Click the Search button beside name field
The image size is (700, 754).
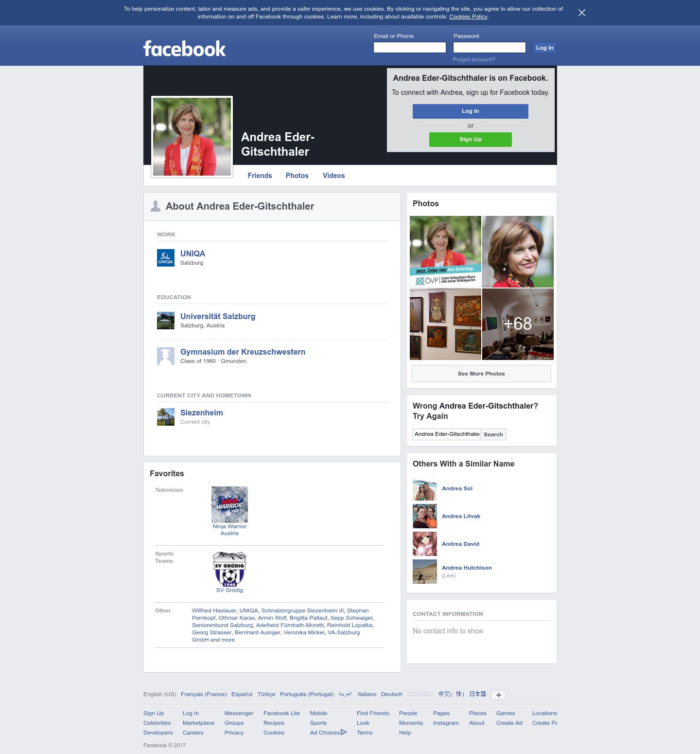(x=493, y=434)
